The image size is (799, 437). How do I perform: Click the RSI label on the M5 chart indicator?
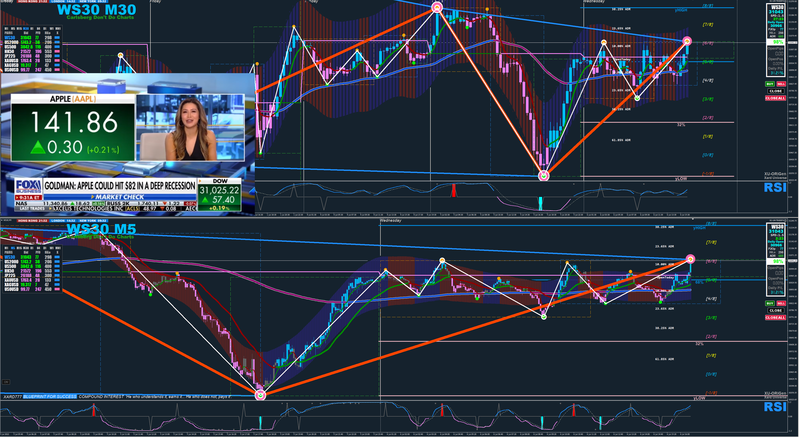(x=775, y=407)
